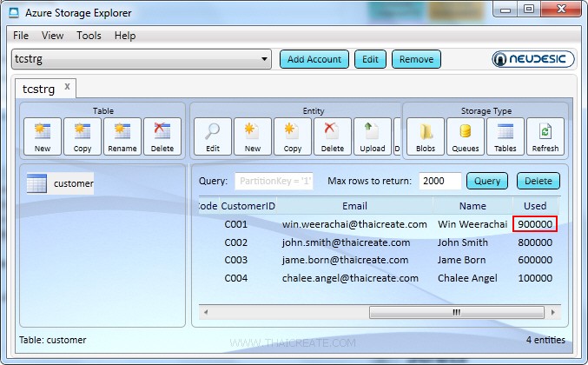Close the tcstrg tab
Viewport: 588px width, 365px height.
(67, 87)
